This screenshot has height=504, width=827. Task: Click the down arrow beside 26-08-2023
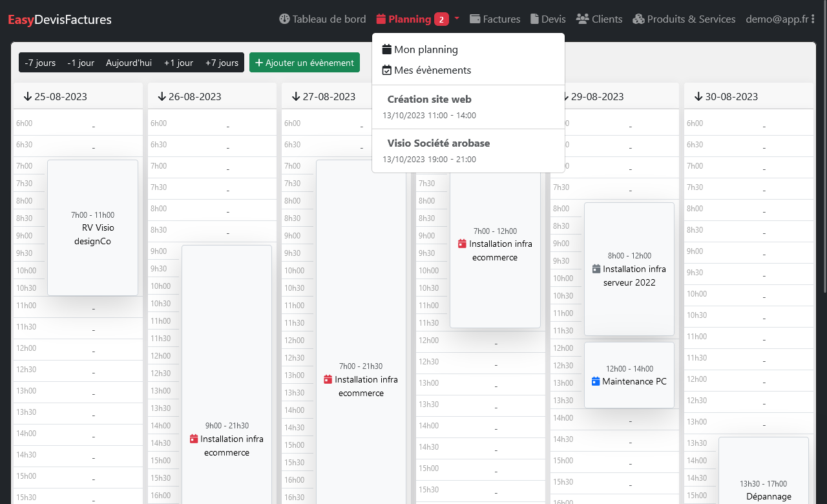click(x=162, y=96)
